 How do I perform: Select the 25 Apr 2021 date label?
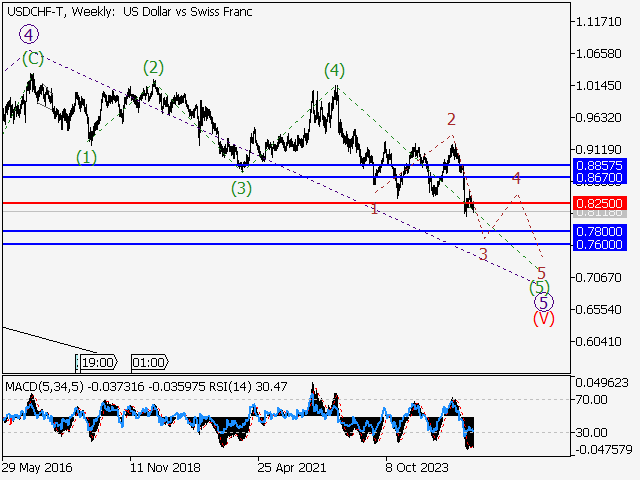point(292,467)
